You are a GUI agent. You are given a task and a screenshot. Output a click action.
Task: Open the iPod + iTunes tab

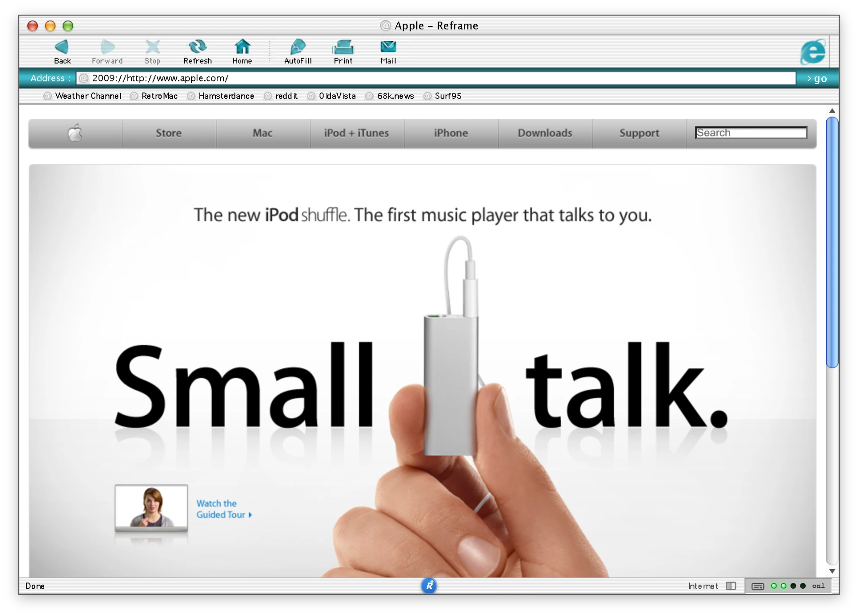(357, 133)
